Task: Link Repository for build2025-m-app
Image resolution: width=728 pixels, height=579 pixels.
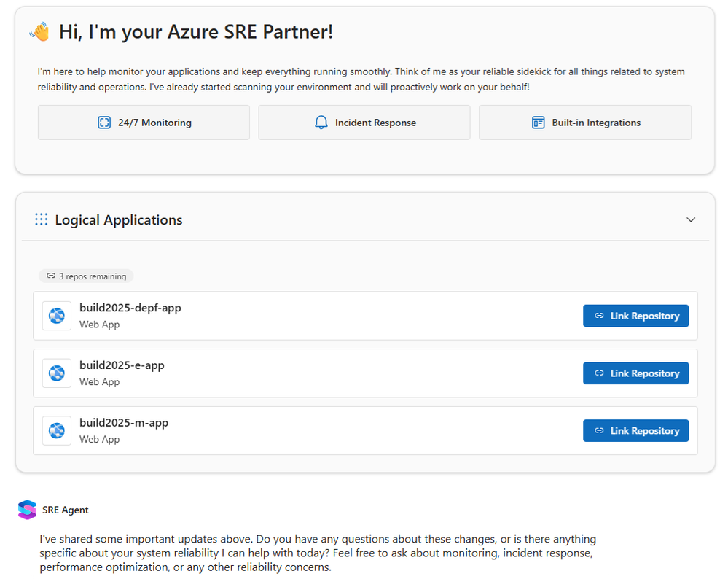Action: (635, 431)
